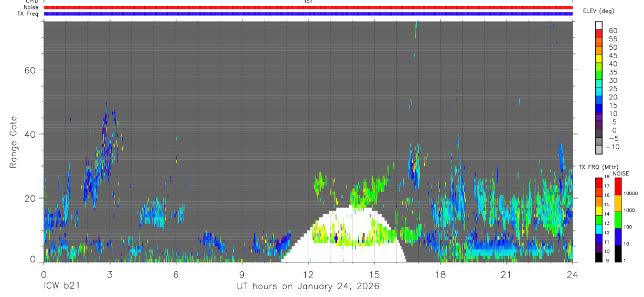The height and width of the screenshot is (297, 644).
Task: Click the 'Range Gate' y-axis title
Action: tap(14, 142)
